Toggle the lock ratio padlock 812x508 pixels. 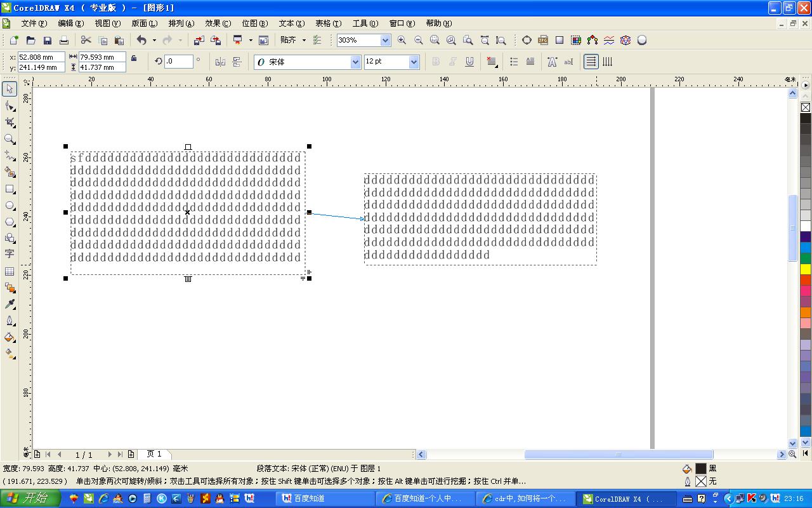(x=134, y=58)
